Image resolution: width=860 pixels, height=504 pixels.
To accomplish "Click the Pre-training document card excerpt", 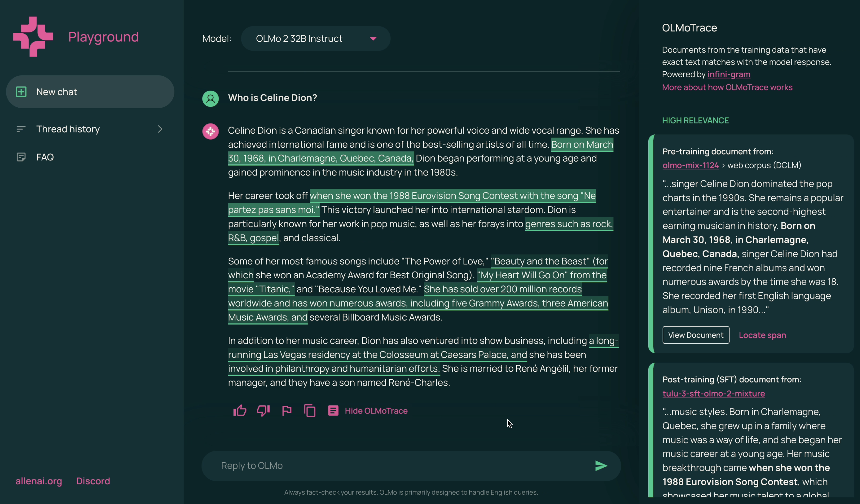I will (x=753, y=247).
